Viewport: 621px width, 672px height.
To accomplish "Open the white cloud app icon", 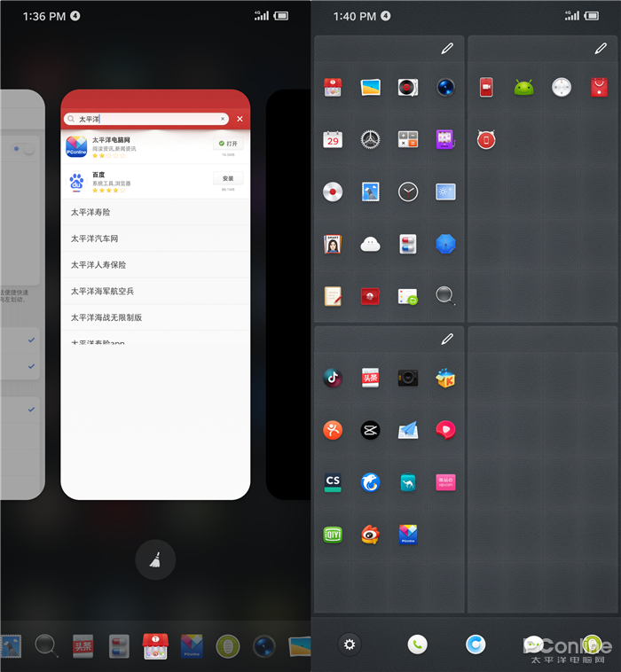I will [x=371, y=245].
